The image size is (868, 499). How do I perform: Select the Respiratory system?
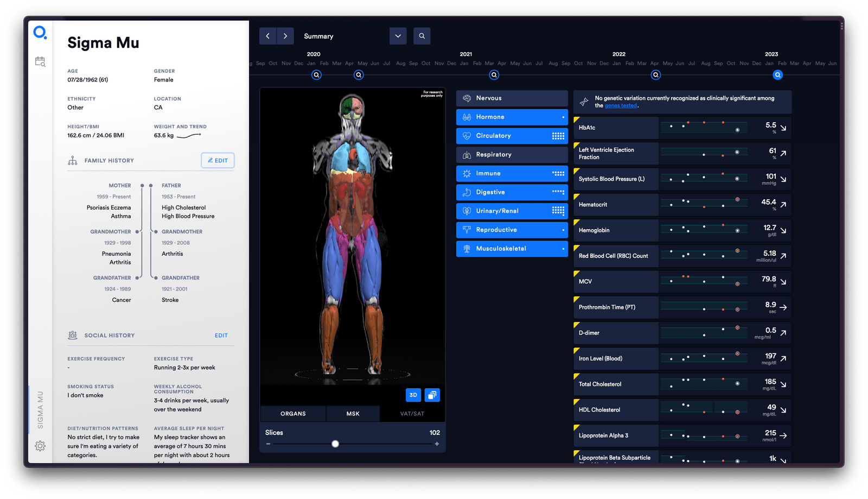[x=510, y=154]
